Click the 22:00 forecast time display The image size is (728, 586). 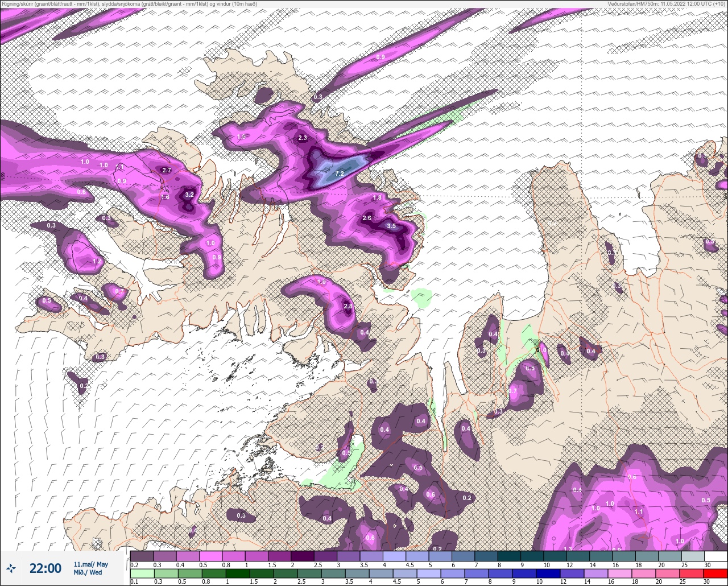coord(45,568)
